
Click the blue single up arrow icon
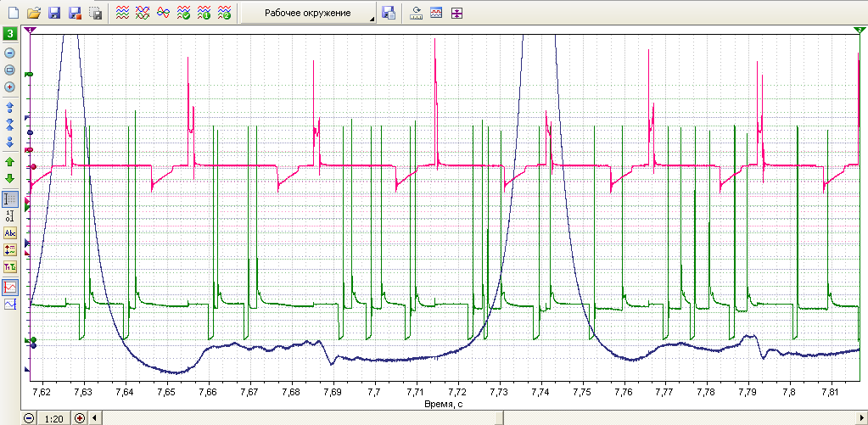click(9, 107)
